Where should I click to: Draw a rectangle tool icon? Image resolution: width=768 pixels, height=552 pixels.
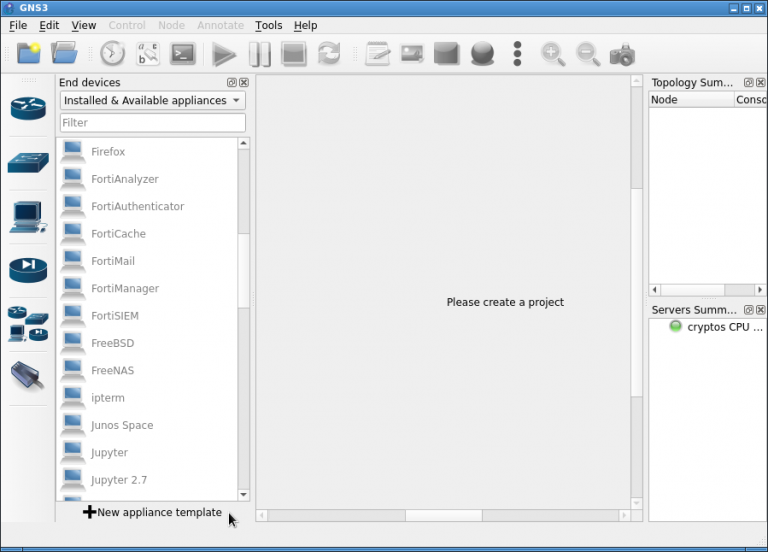(x=447, y=53)
